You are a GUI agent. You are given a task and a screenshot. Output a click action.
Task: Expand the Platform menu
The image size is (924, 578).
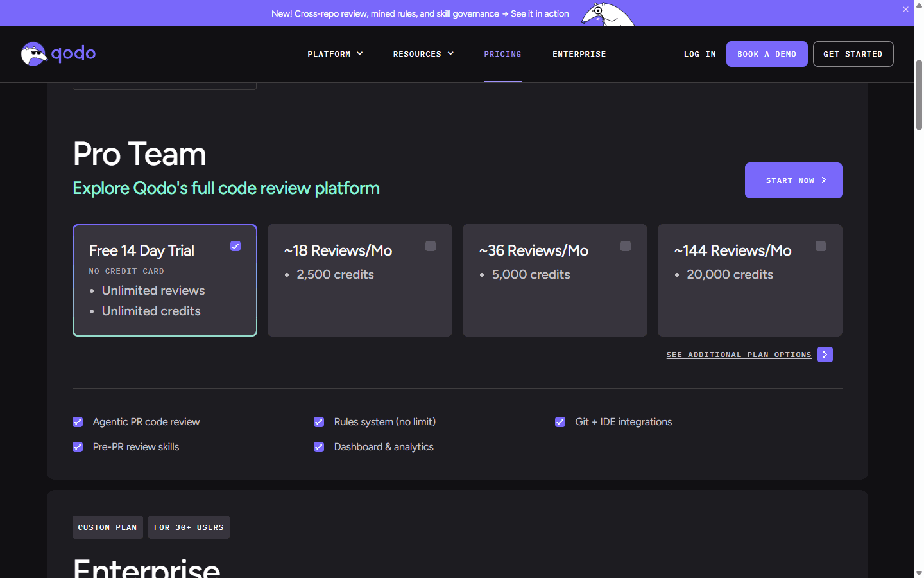[x=335, y=54]
